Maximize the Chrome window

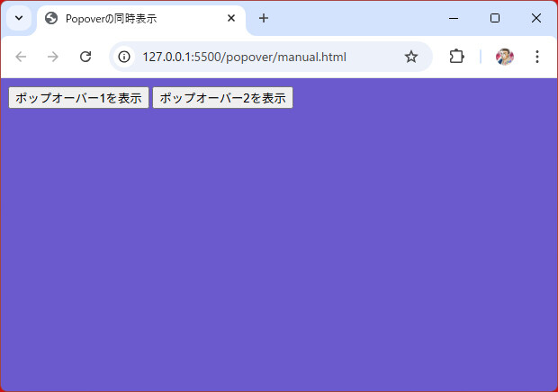tap(495, 18)
